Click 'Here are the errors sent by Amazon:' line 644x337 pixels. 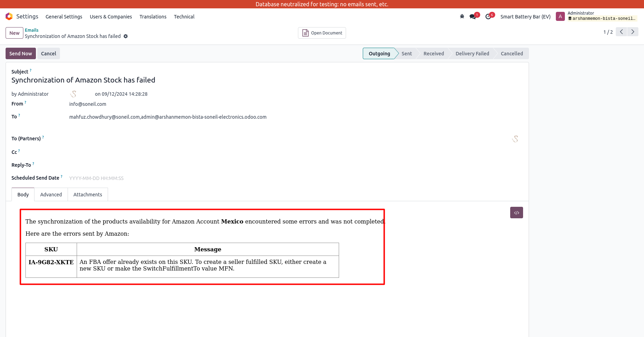point(77,234)
